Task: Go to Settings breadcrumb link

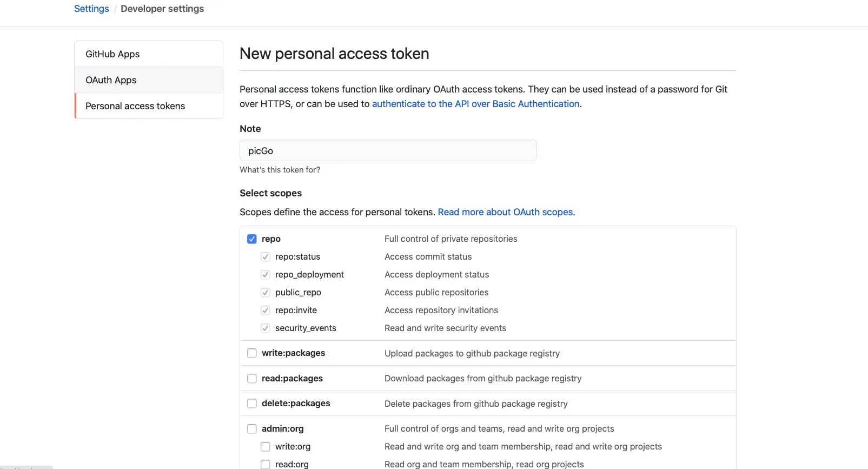Action: 91,9
